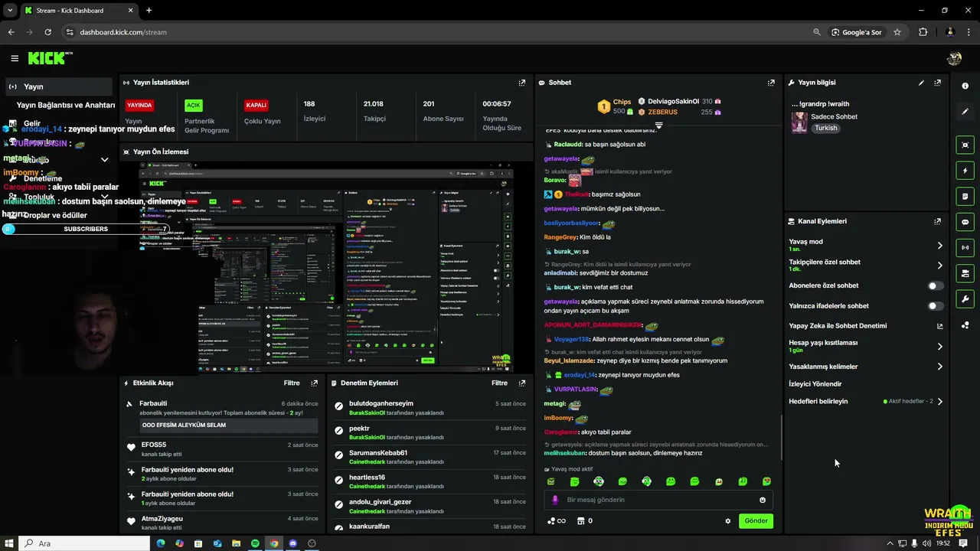This screenshot has width=980, height=551.
Task: Pop out the Denetim Eylemleri panel
Action: 522,383
